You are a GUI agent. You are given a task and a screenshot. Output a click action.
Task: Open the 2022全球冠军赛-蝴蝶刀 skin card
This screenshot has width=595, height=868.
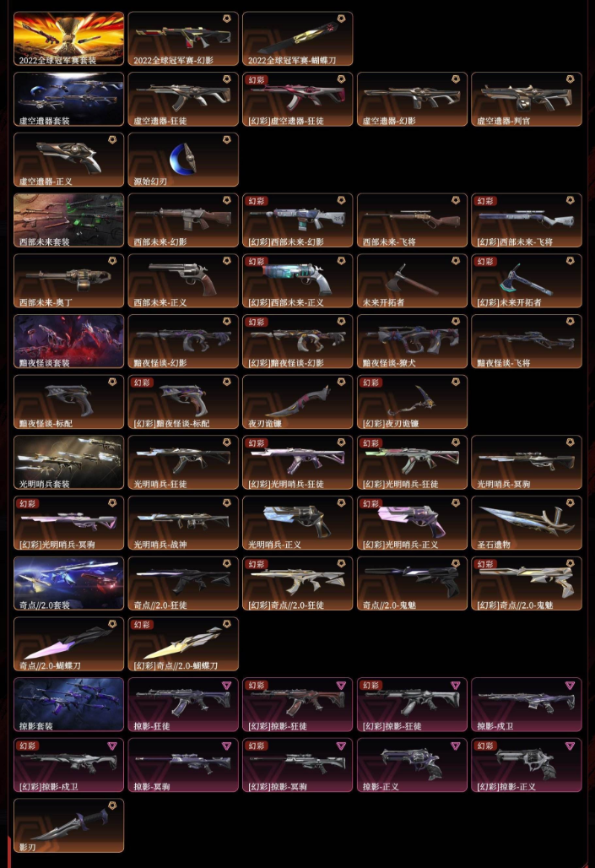297,39
